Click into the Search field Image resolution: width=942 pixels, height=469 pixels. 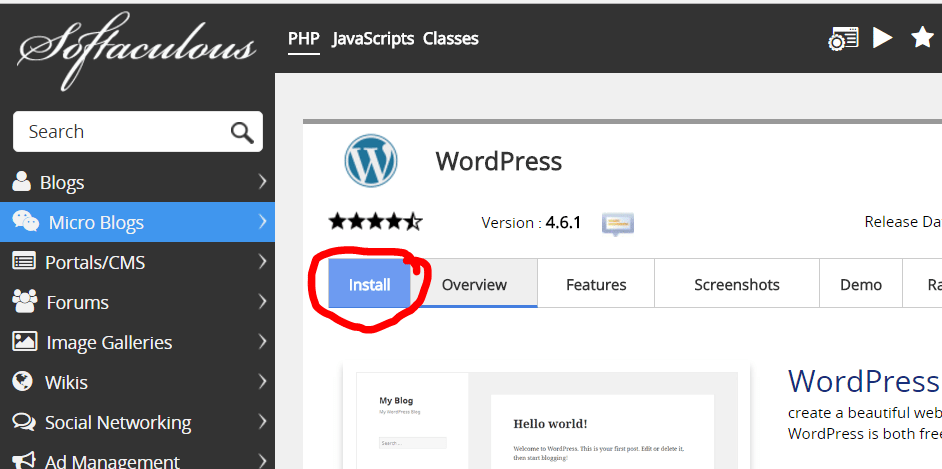[x=138, y=132]
